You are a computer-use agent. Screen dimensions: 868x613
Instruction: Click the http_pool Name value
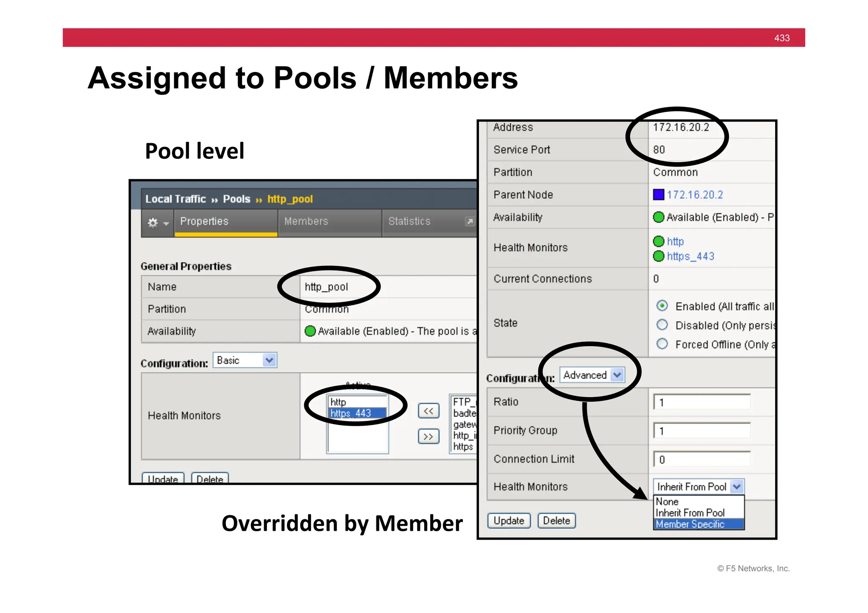[326, 287]
